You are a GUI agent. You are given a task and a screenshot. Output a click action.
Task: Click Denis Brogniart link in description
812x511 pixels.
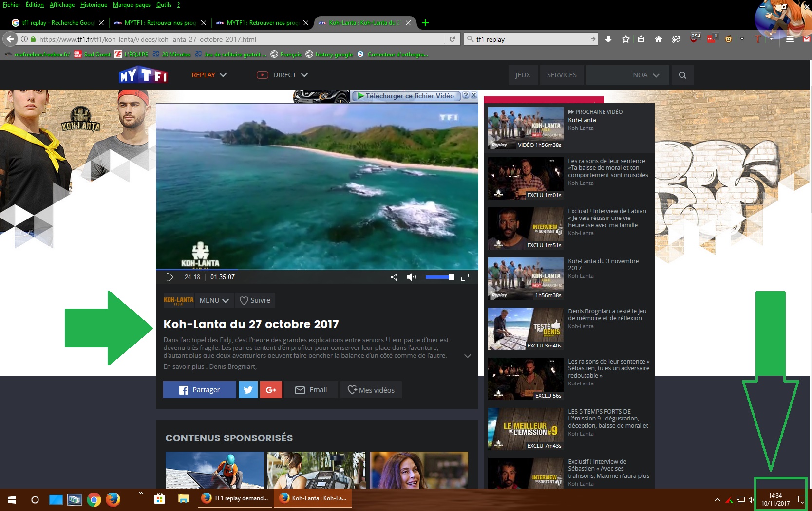[x=232, y=366]
